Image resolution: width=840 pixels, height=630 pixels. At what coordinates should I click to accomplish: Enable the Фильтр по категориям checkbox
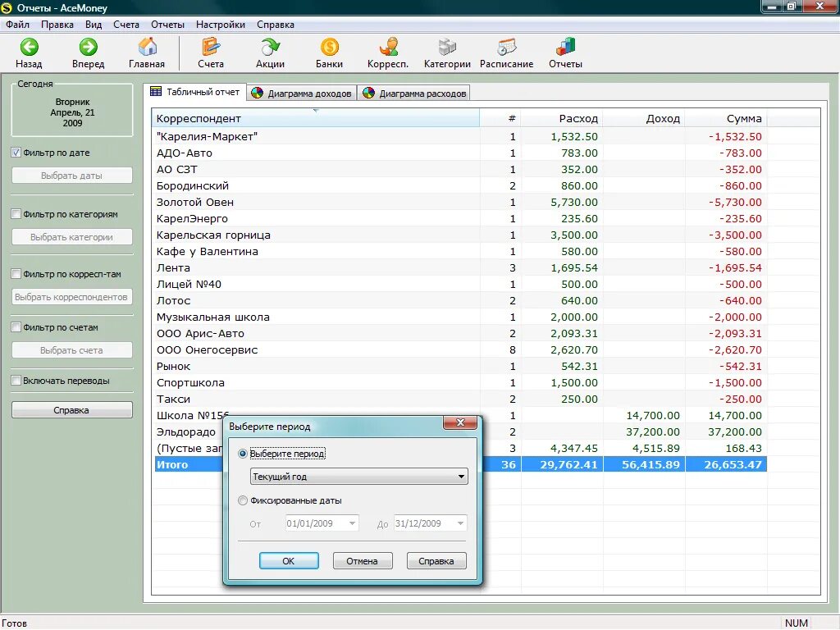tap(16, 214)
